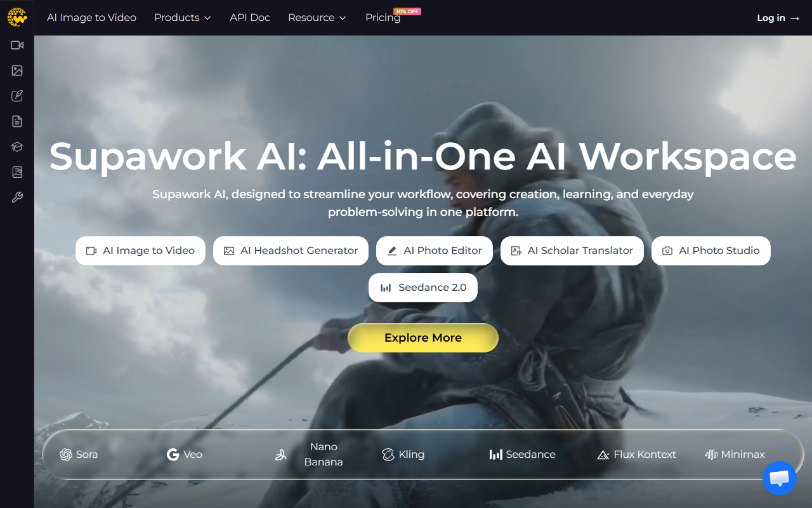Click the Kling logo icon

tap(388, 455)
